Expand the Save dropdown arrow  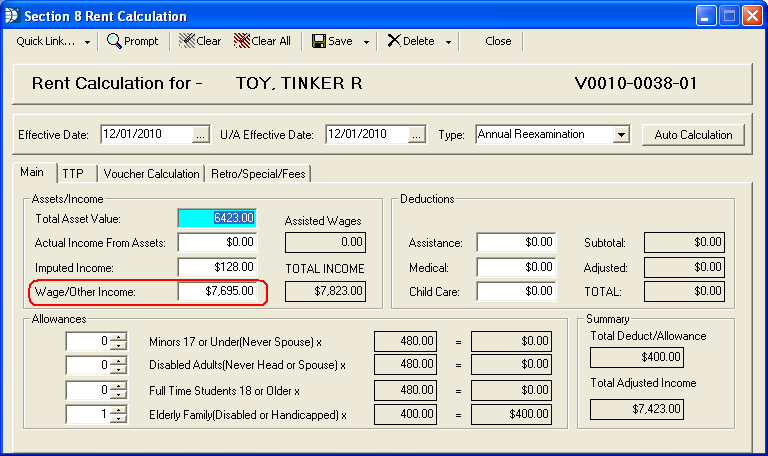[x=366, y=42]
